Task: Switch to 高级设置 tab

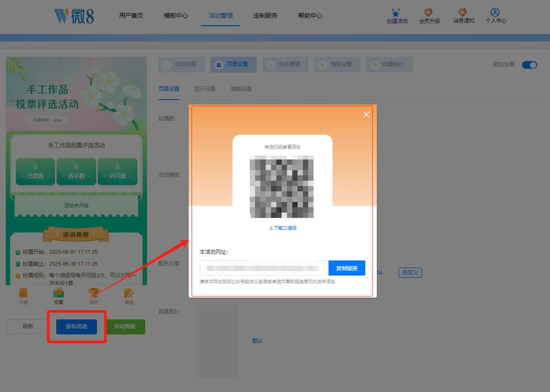Action: click(x=337, y=65)
